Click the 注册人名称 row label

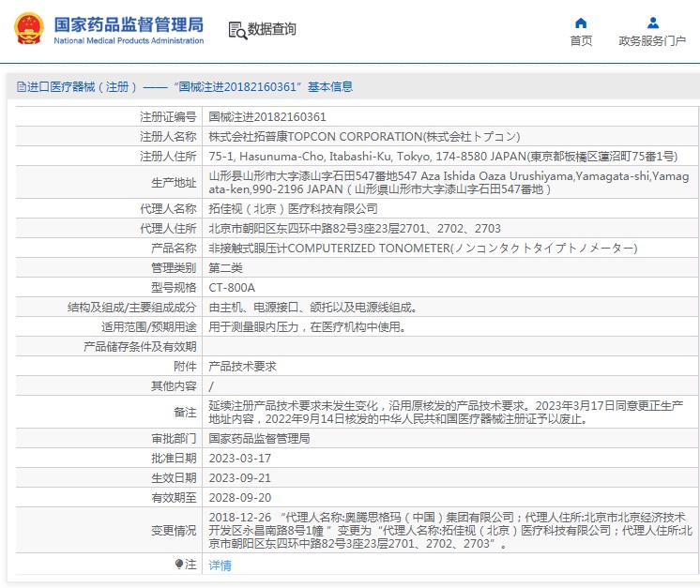[x=168, y=137]
